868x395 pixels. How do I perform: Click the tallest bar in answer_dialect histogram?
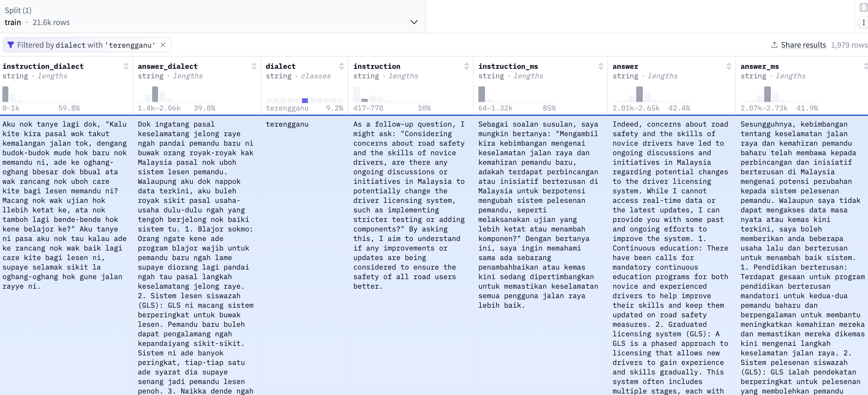[155, 94]
